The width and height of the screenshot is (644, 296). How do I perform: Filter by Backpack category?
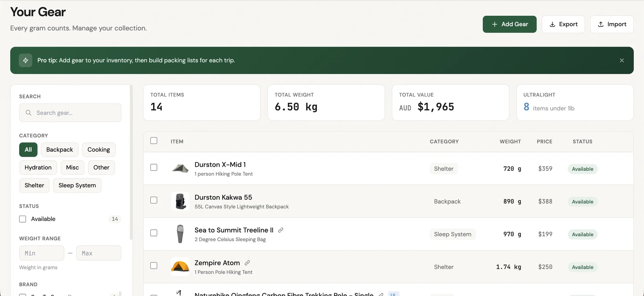[59, 150]
